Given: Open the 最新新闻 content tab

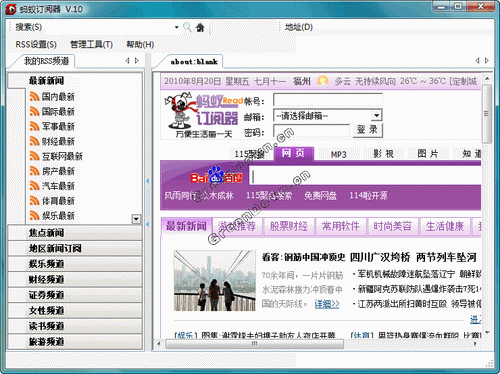Looking at the screenshot, I should [x=186, y=226].
